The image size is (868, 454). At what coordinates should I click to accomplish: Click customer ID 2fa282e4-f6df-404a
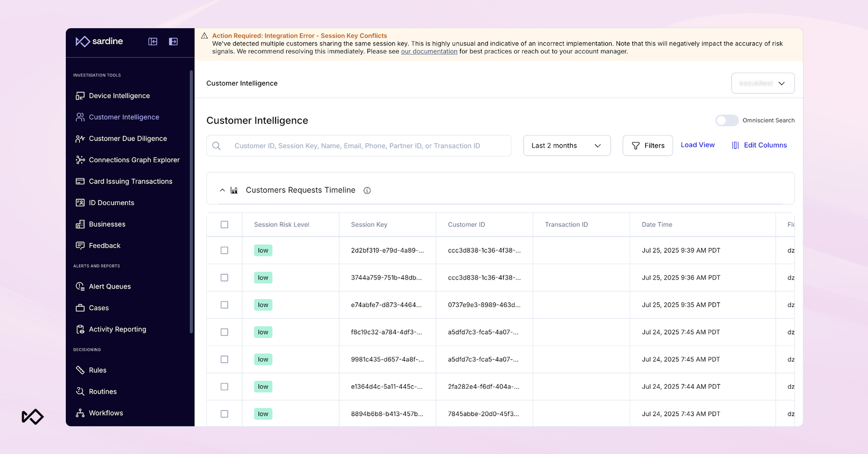483,386
